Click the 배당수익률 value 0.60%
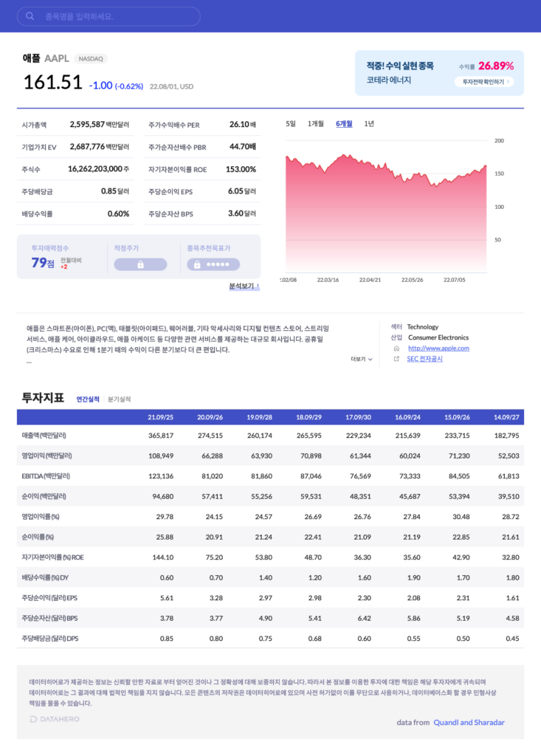 point(118,213)
